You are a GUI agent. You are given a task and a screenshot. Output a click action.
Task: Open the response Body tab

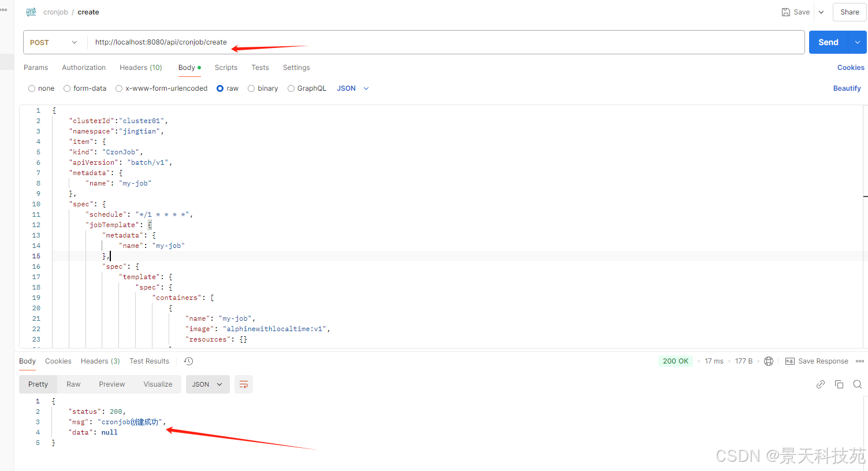(x=27, y=361)
